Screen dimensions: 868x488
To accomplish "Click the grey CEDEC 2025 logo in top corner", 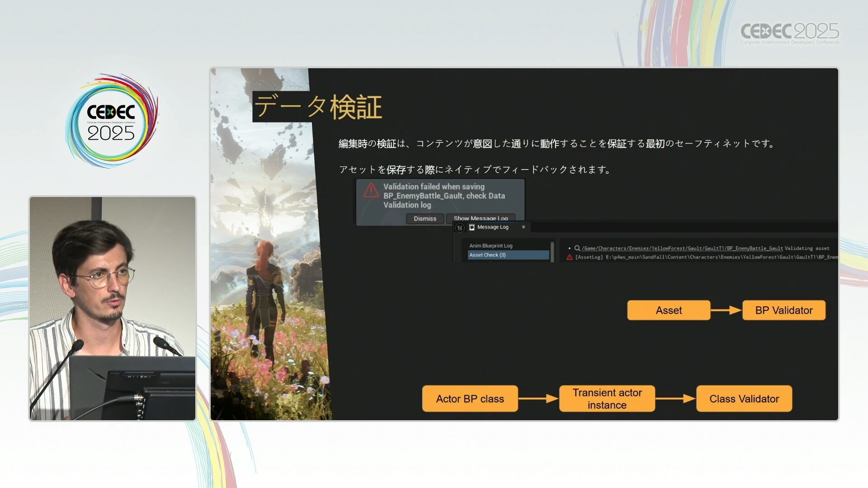I will pos(790,33).
